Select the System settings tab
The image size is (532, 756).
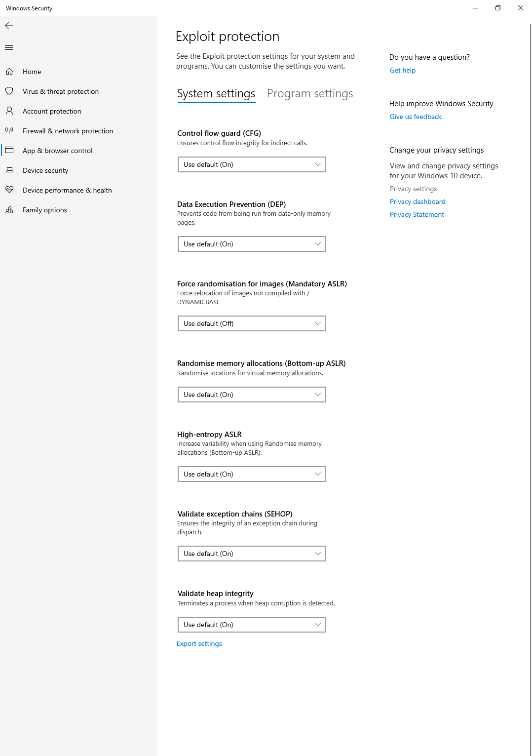(216, 93)
